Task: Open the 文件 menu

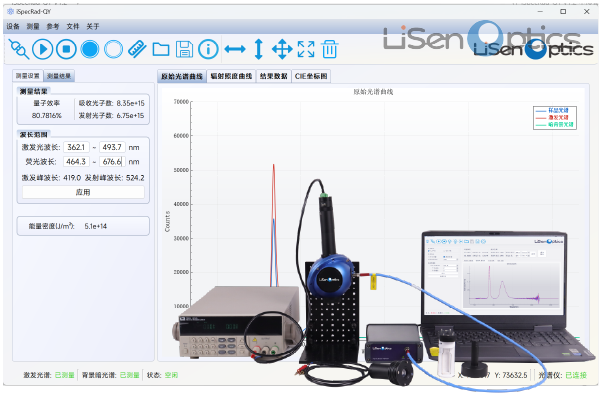Action: click(73, 26)
